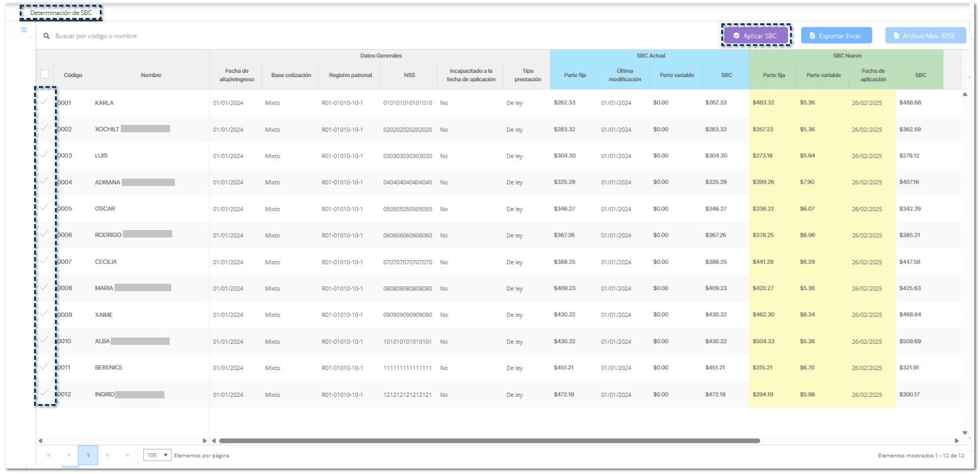Uncheck the row for employee 0001 KARLA
The image size is (980, 474).
pos(45,102)
